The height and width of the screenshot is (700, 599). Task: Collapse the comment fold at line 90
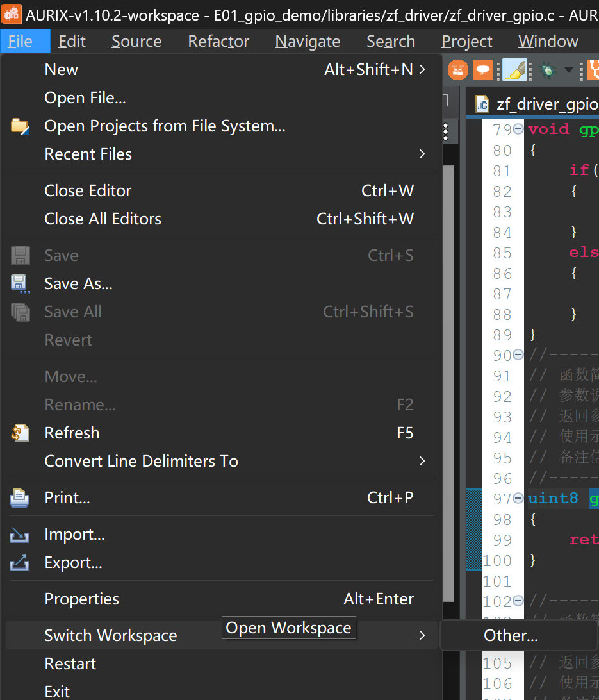click(x=518, y=355)
